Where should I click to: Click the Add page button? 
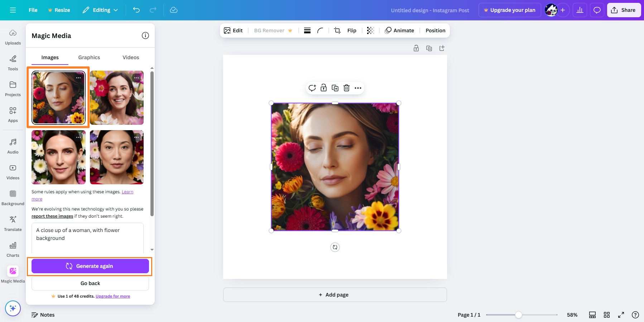(335, 295)
